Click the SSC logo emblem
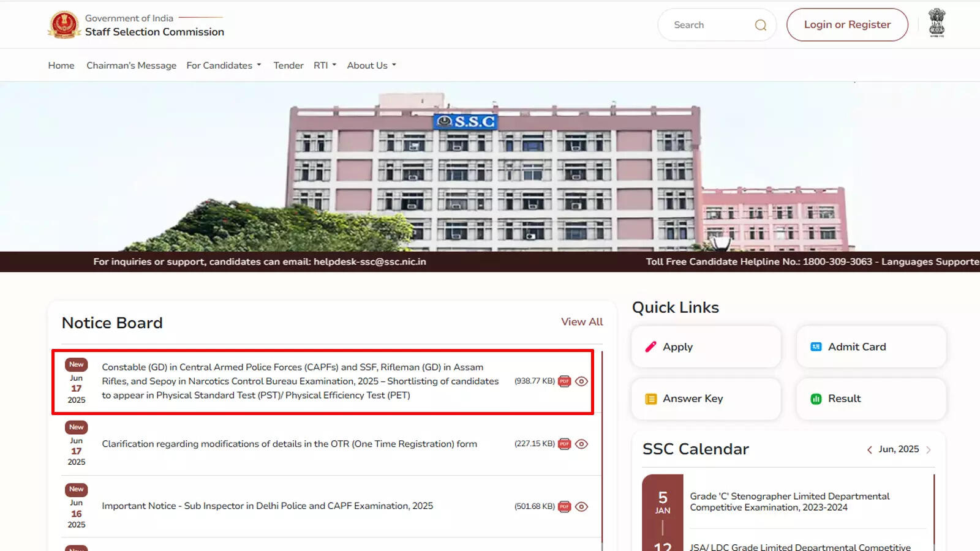 tap(64, 24)
